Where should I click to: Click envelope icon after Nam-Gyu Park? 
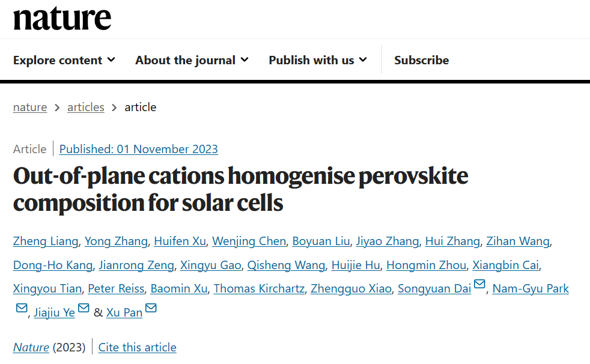22,309
